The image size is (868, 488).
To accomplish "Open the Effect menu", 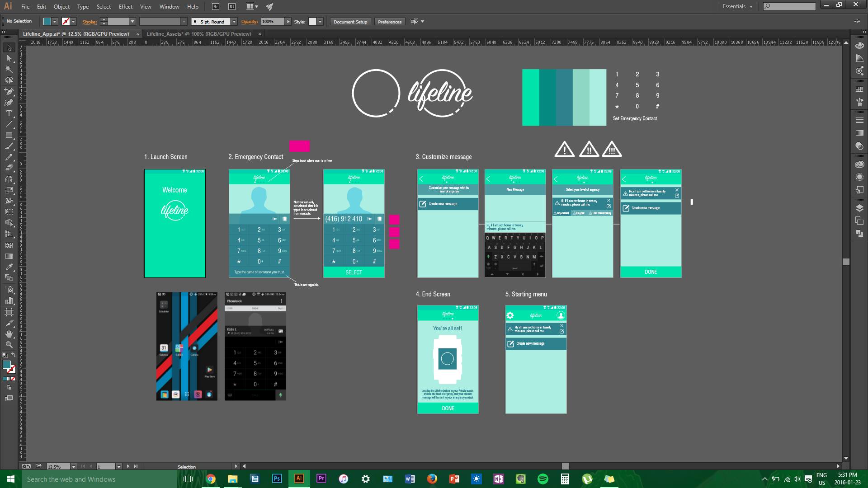I will click(125, 7).
